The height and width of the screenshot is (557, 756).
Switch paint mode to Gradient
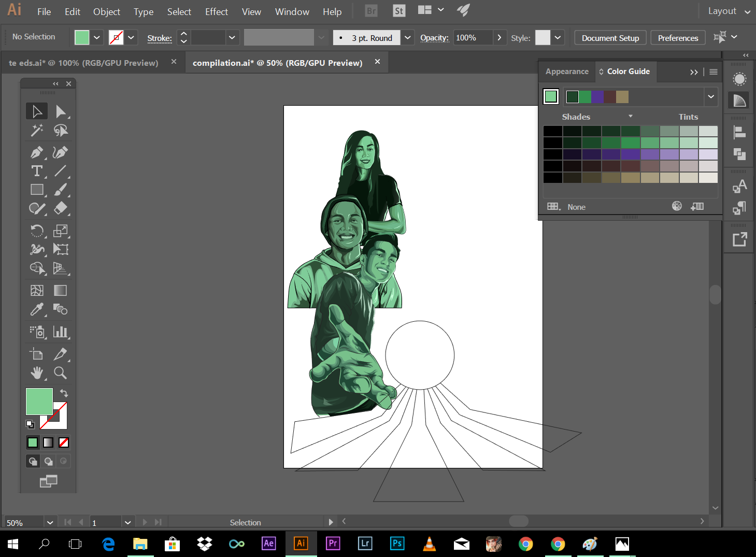pos(48,442)
